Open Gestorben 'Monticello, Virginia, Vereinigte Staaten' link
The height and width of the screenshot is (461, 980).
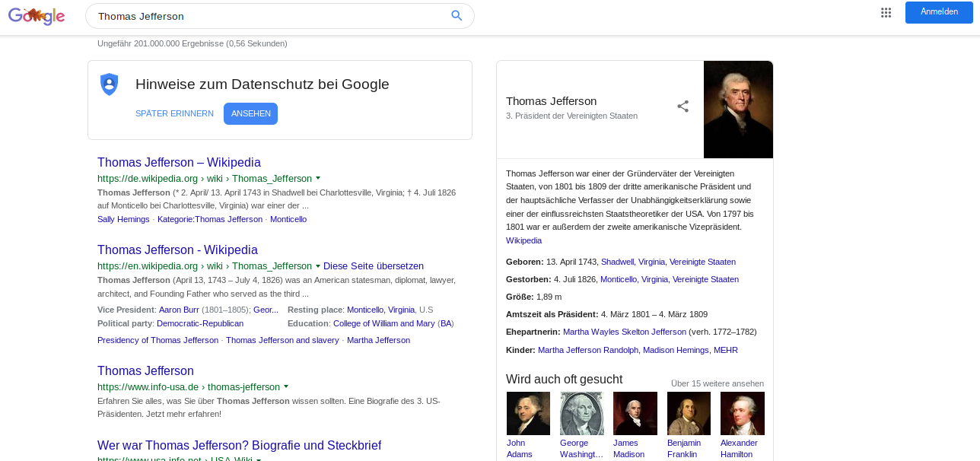tap(670, 279)
